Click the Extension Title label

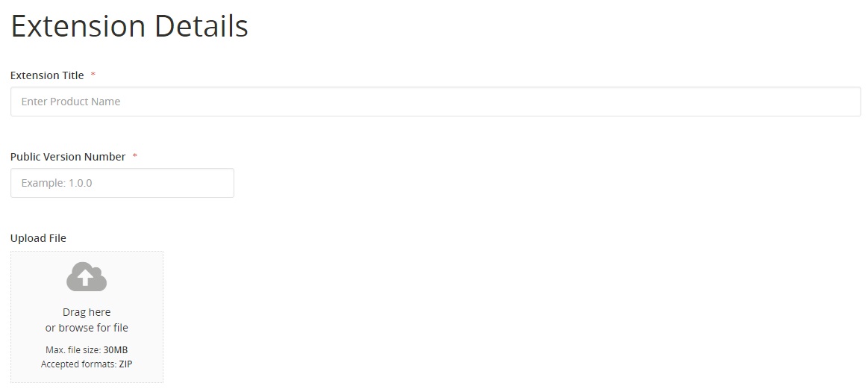(x=47, y=75)
